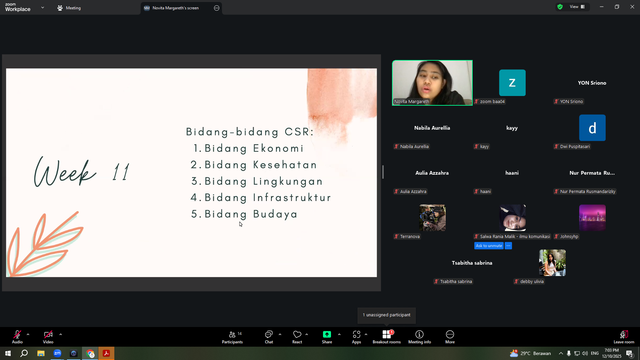
Task: Open the system volume icon
Action: 585,353
